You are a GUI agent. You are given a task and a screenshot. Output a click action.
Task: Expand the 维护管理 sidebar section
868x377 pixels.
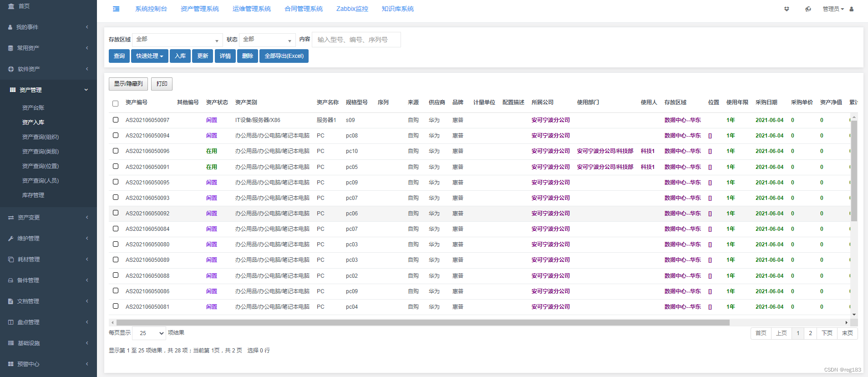(48, 239)
